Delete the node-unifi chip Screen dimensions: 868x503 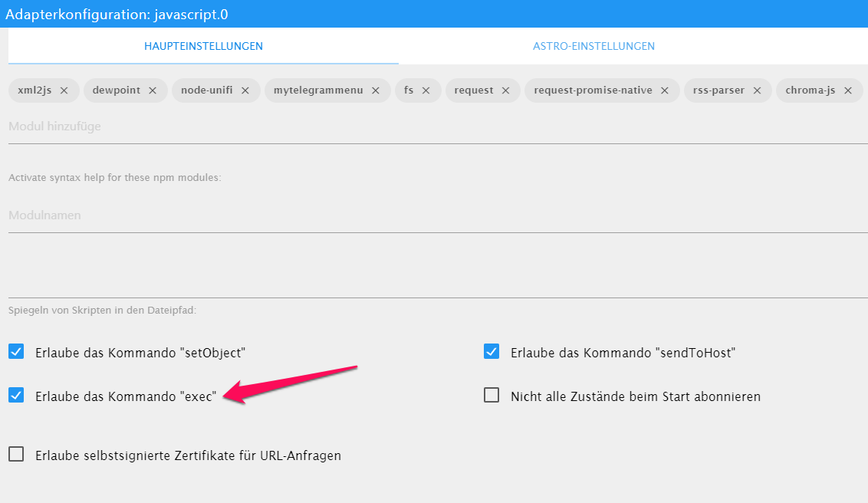click(245, 90)
